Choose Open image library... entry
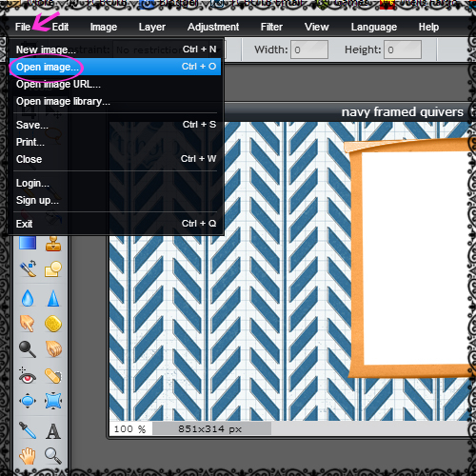 point(115,101)
